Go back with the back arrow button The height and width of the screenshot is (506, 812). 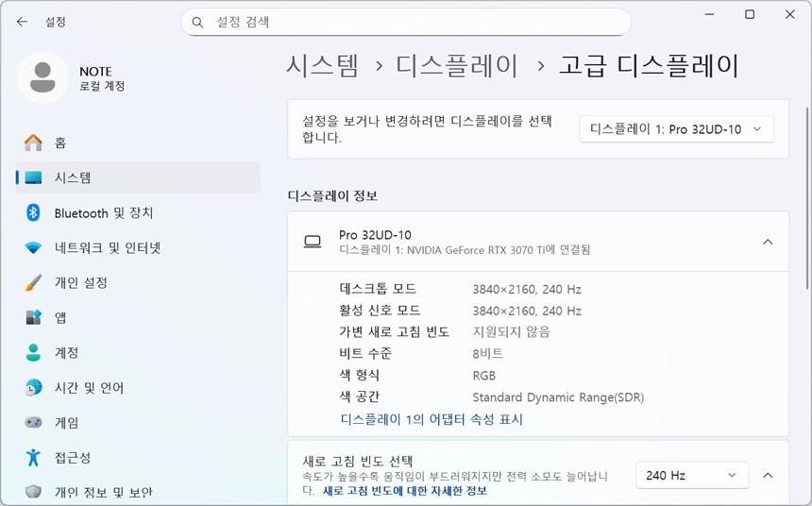click(22, 21)
